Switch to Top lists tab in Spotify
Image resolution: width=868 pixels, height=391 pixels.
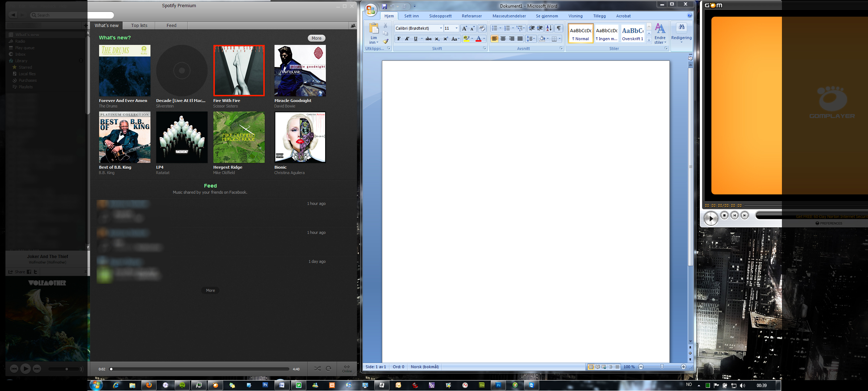[139, 25]
